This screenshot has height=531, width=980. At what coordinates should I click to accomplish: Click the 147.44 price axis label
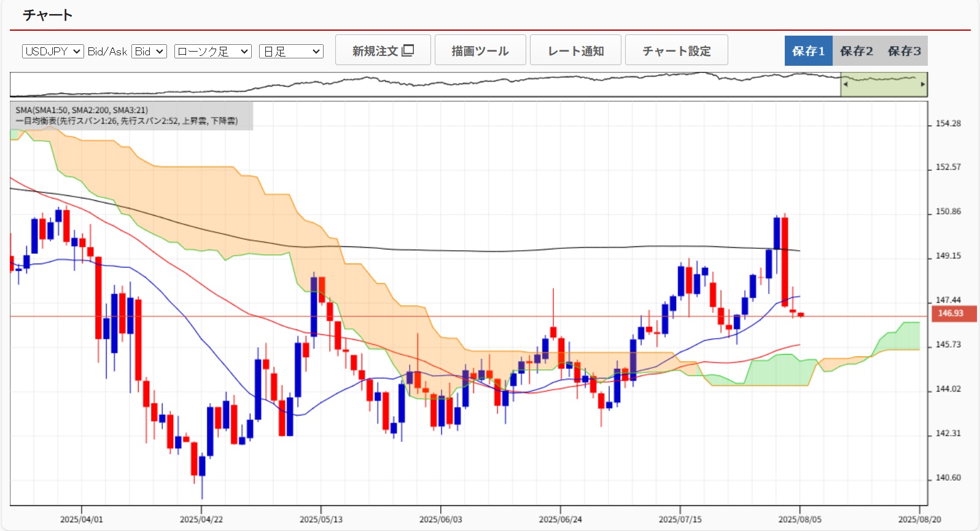[x=948, y=300]
